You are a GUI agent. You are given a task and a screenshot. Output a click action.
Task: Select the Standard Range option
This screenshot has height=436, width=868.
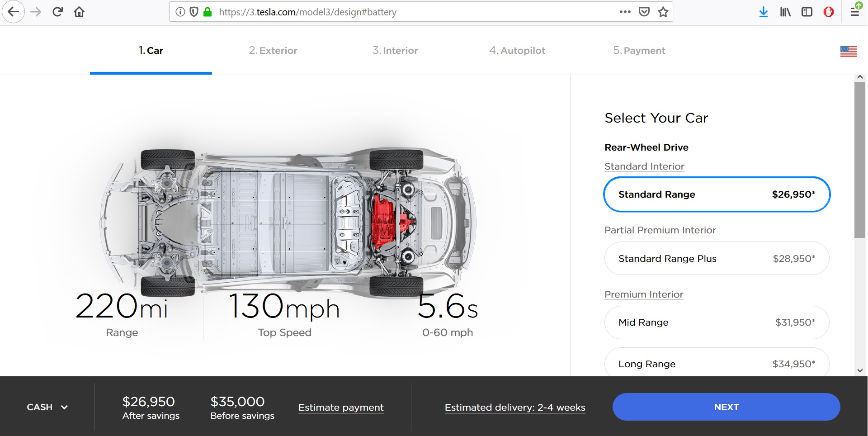(x=717, y=194)
